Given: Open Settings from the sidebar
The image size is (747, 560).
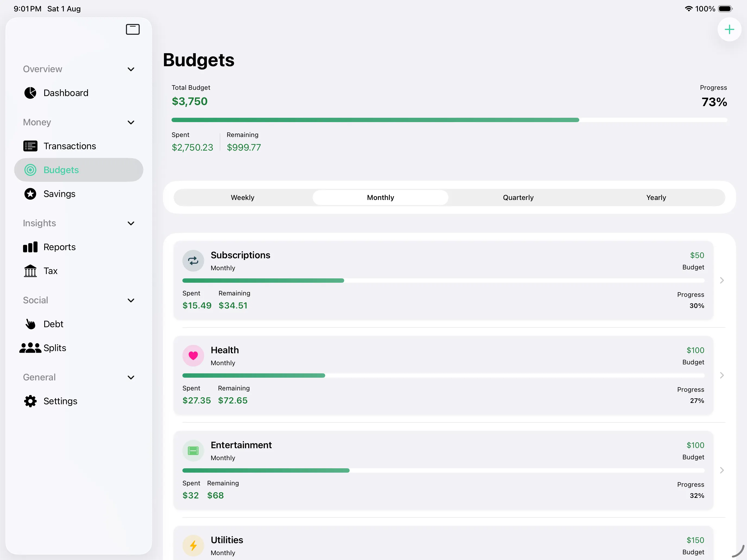Looking at the screenshot, I should pyautogui.click(x=79, y=401).
